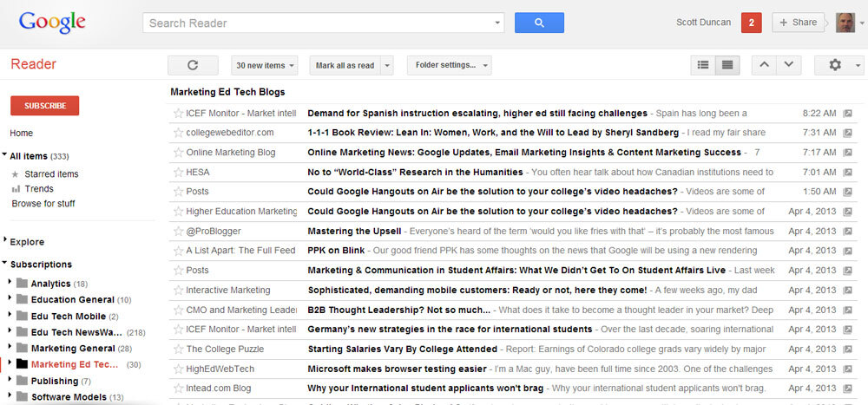
Task: Collapse the Subscriptions section
Action: pyautogui.click(x=4, y=264)
